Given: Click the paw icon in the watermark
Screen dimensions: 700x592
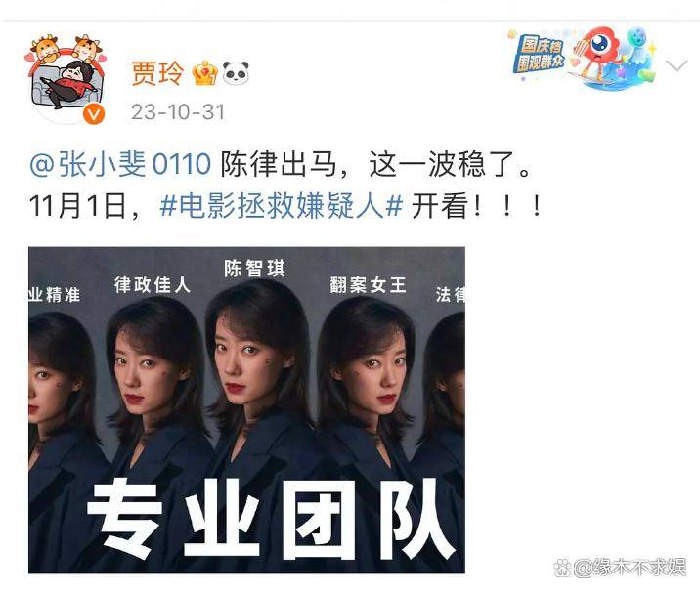Looking at the screenshot, I should tap(562, 569).
